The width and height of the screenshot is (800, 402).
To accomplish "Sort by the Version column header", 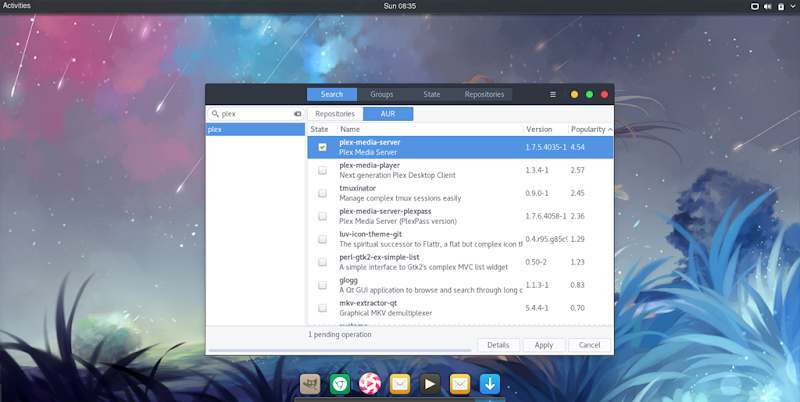I will (x=545, y=129).
